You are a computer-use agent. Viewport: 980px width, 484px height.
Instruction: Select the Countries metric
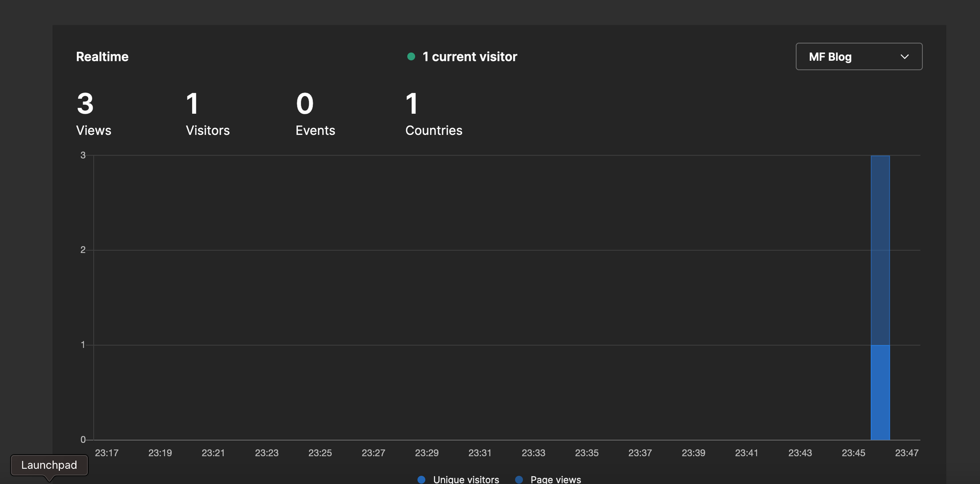pos(434,114)
